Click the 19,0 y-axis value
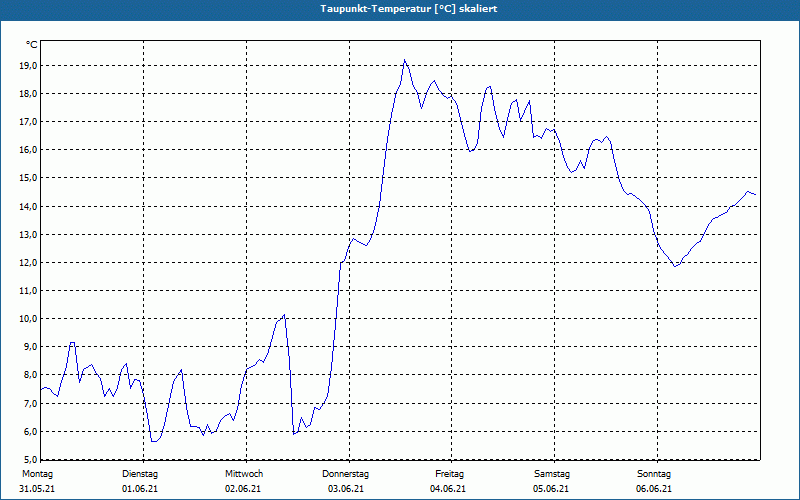The width and height of the screenshot is (800, 500). [x=28, y=66]
